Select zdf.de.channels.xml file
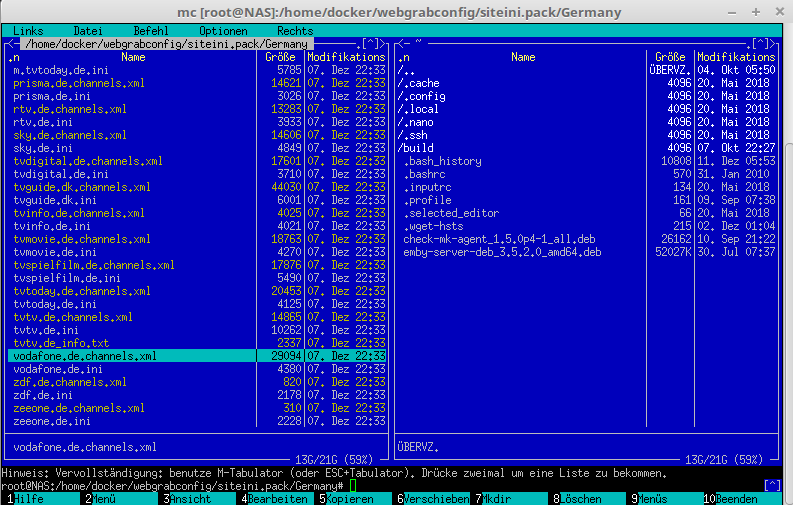The width and height of the screenshot is (793, 505). pyautogui.click(x=70, y=382)
